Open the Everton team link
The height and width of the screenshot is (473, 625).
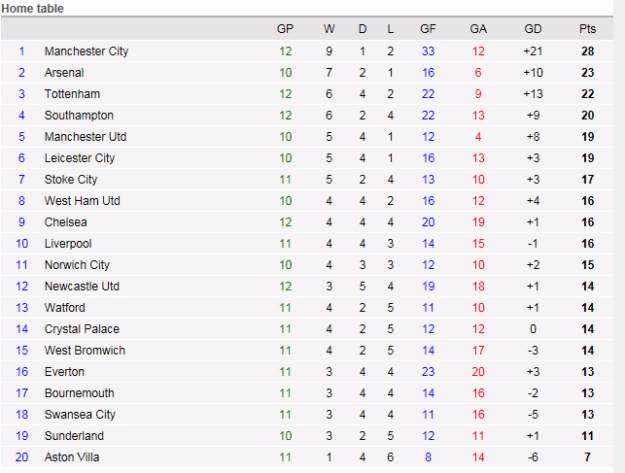click(x=65, y=372)
